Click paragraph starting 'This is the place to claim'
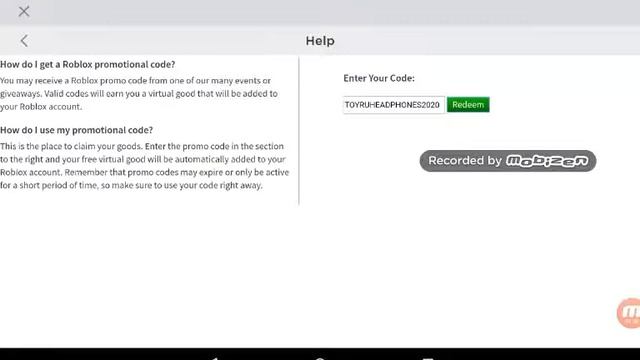 [x=144, y=166]
